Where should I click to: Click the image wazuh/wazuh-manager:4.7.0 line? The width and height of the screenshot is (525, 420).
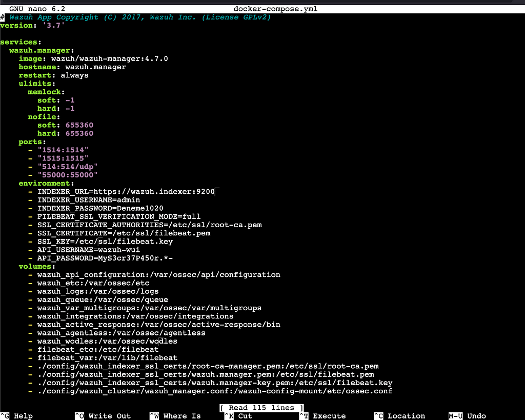point(93,58)
